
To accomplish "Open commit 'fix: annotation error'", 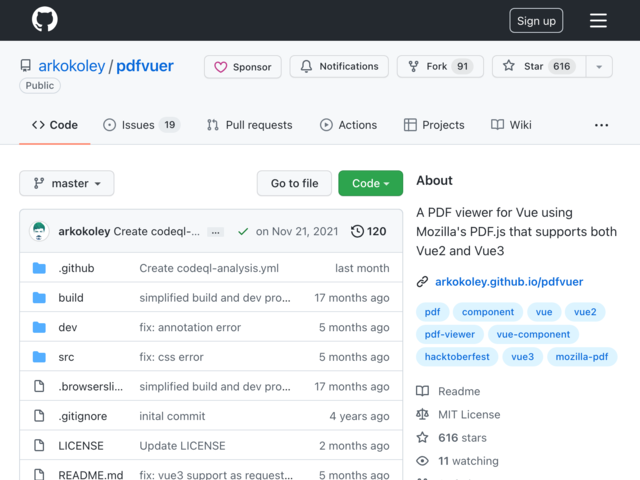I will pos(190,327).
